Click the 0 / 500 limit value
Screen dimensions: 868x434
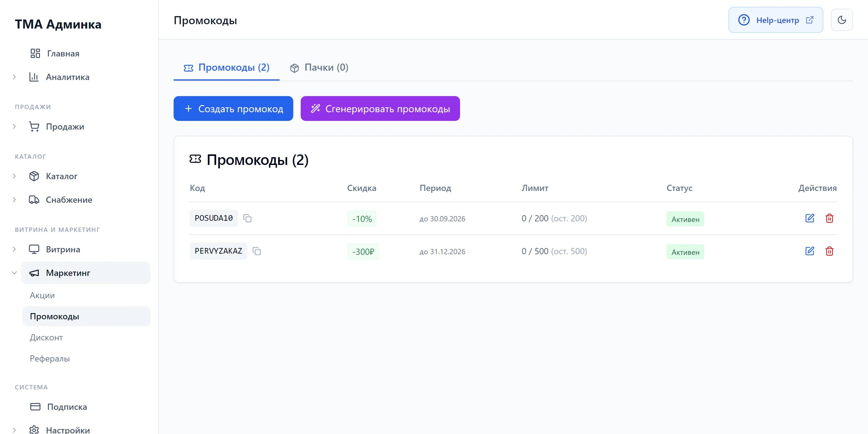coord(535,251)
